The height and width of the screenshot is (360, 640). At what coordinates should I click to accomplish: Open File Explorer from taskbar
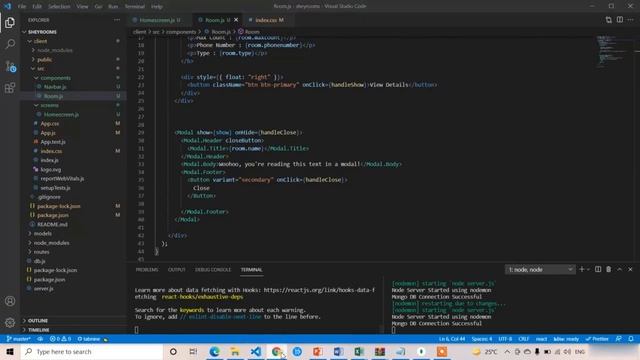coord(235,351)
